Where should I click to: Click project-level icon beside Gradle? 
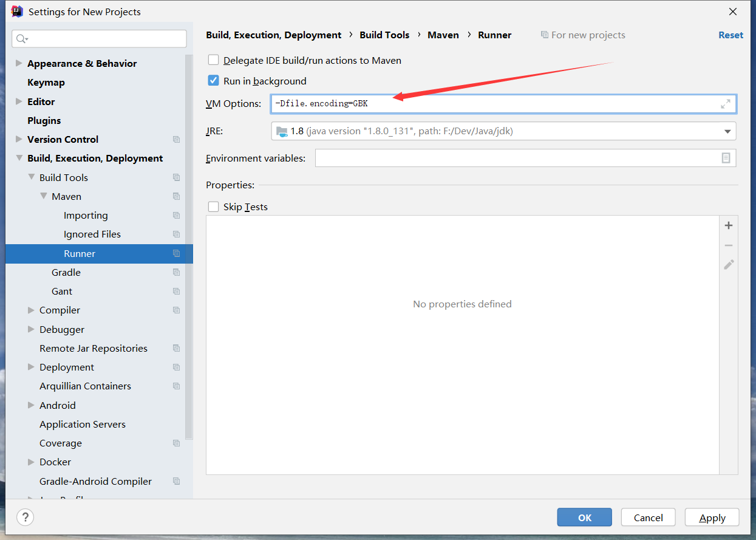tap(176, 272)
